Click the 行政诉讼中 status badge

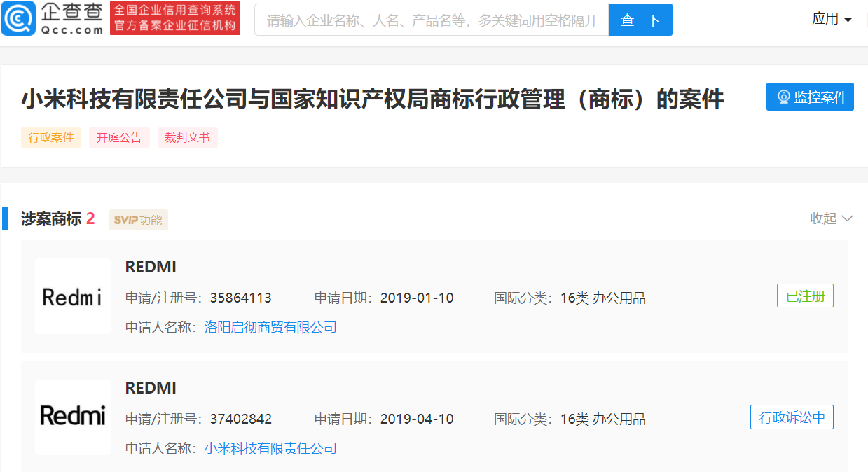click(x=792, y=417)
